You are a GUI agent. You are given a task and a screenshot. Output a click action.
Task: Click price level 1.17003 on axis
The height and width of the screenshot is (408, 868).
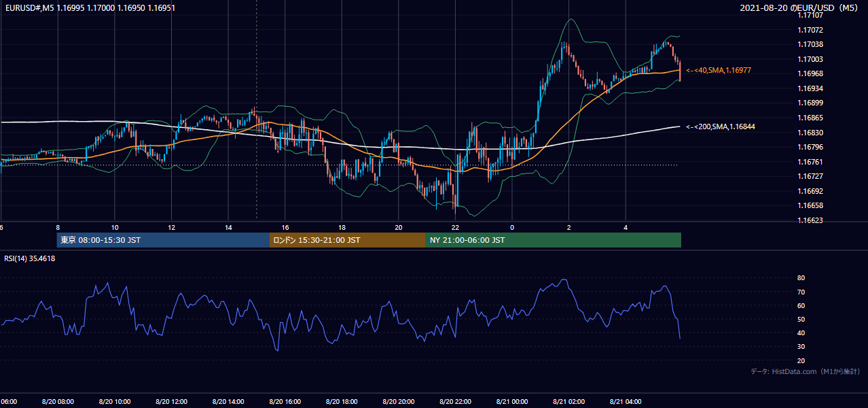coord(810,59)
